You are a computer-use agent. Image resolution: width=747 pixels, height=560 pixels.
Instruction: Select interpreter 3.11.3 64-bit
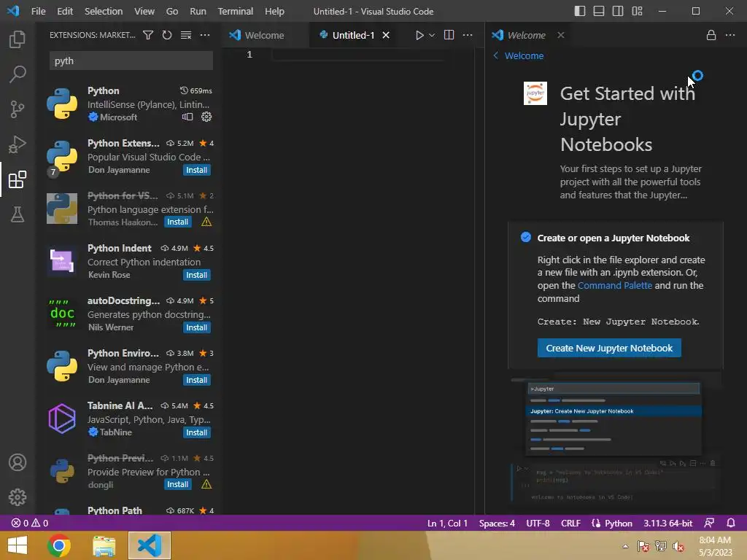coord(668,523)
